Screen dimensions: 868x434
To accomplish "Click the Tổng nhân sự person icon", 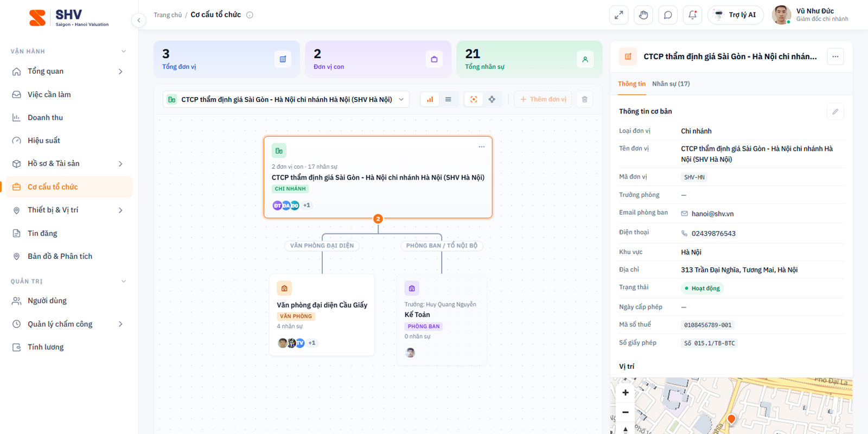I will point(585,59).
